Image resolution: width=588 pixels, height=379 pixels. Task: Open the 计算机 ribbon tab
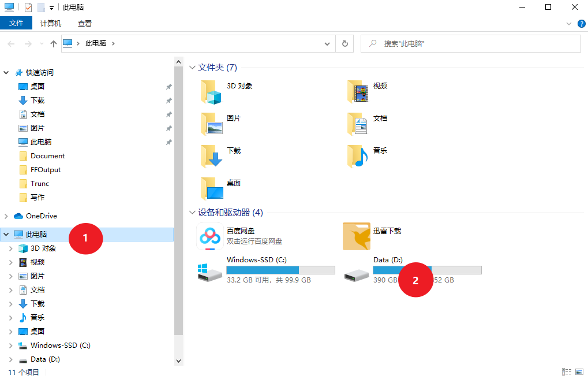(x=51, y=23)
